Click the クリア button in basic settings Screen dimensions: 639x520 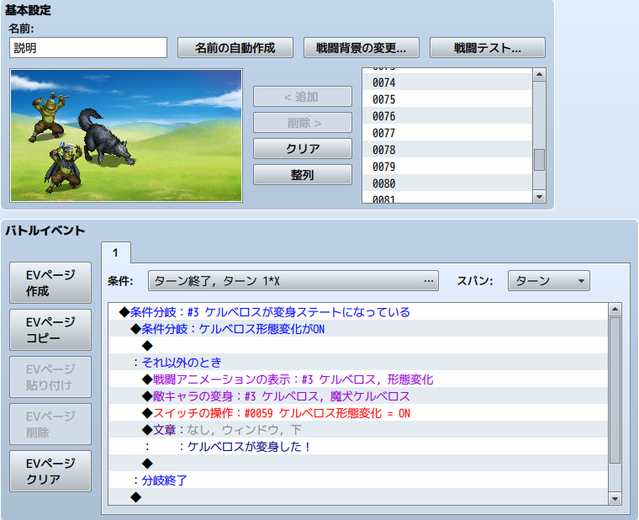point(302,148)
